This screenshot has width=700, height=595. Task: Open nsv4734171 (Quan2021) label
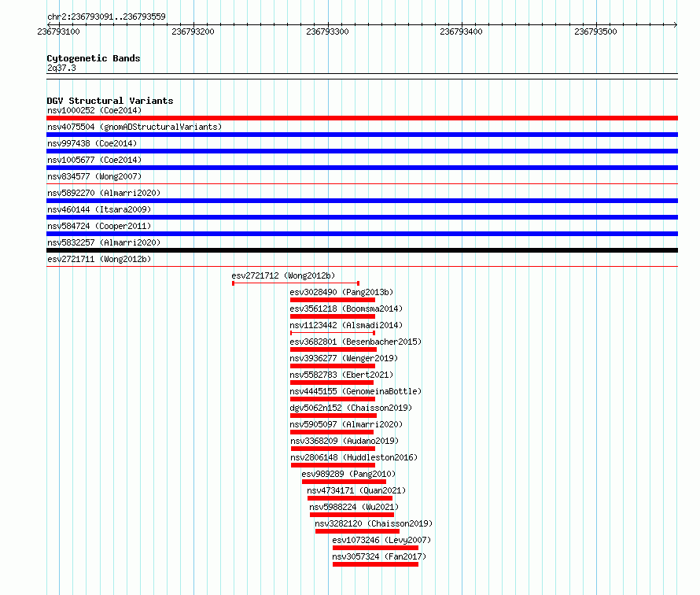point(356,490)
